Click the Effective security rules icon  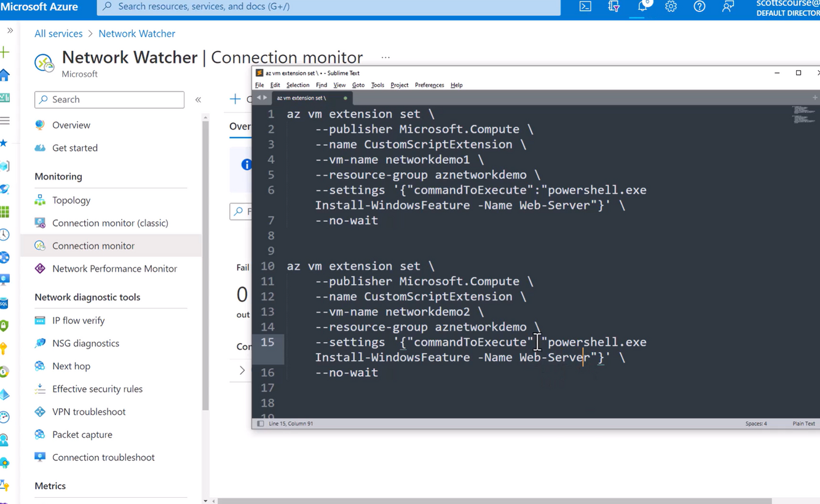(40, 388)
